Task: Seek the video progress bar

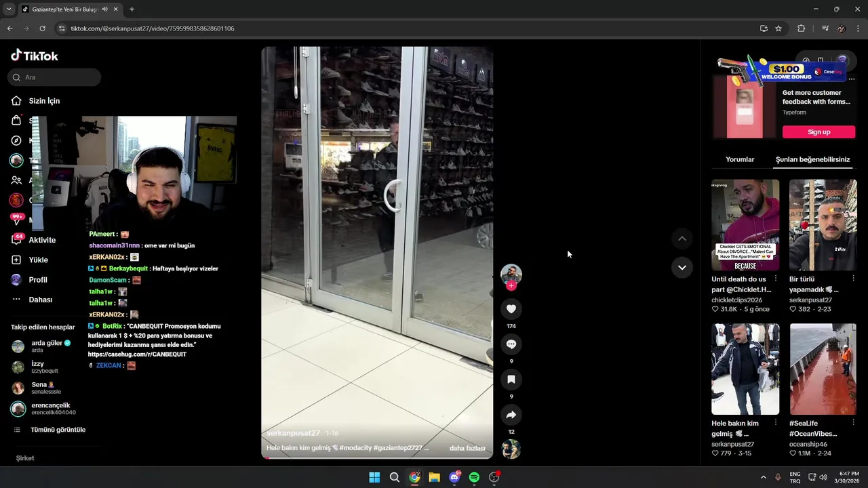Action: click(377, 458)
